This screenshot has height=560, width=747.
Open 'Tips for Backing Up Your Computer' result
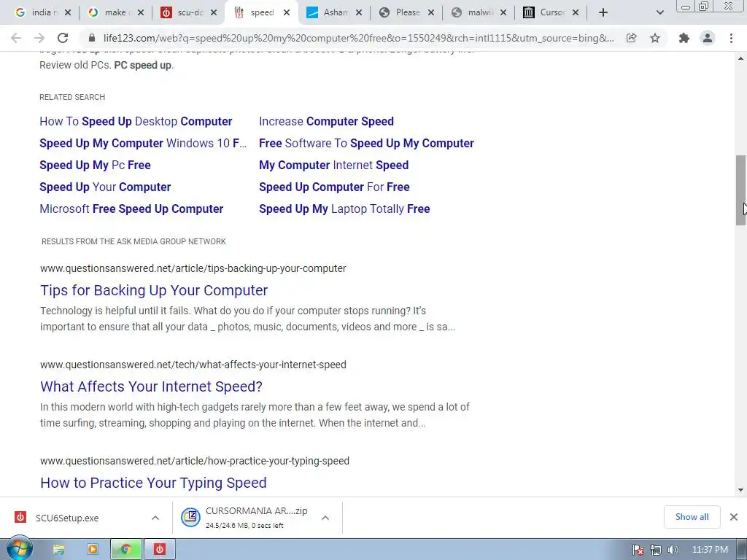pyautogui.click(x=154, y=290)
